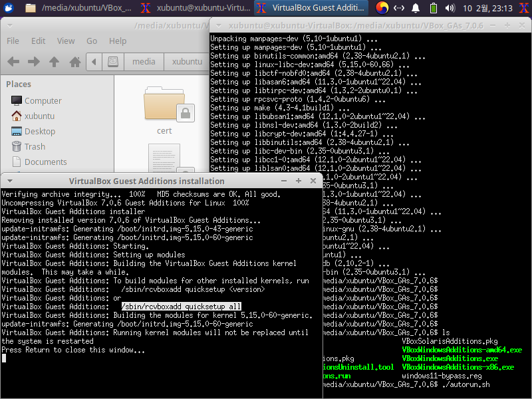Select the cert folder
The width and height of the screenshot is (532, 399).
pyautogui.click(x=164, y=111)
